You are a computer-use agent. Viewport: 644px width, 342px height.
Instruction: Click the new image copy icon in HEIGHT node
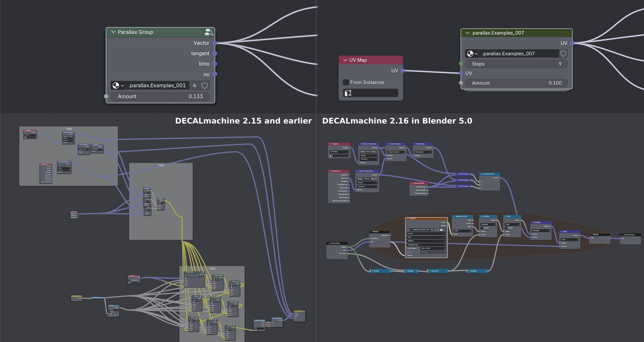coord(438,230)
